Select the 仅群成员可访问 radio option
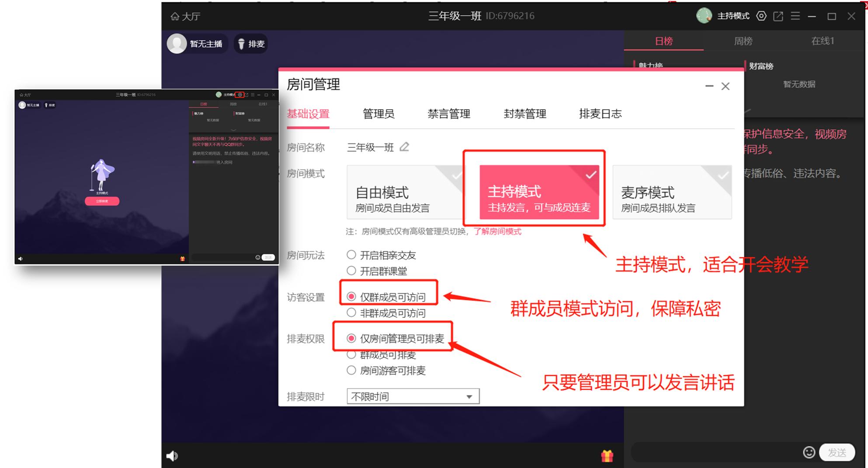Screen dimensions: 868x468 coord(351,295)
